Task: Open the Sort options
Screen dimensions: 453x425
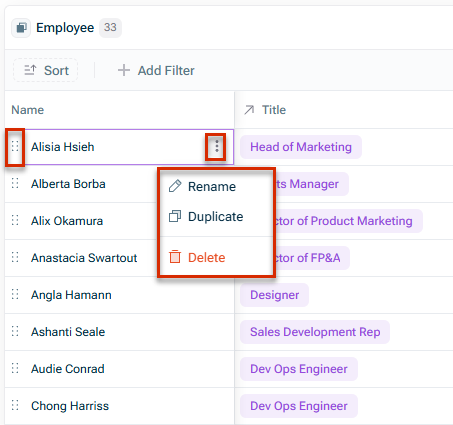Action: 46,70
